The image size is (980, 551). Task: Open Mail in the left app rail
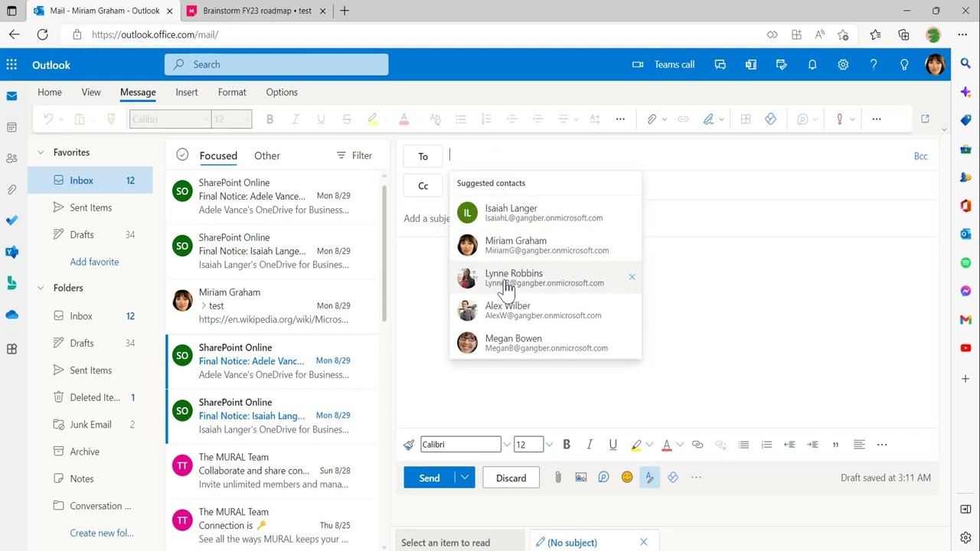11,96
